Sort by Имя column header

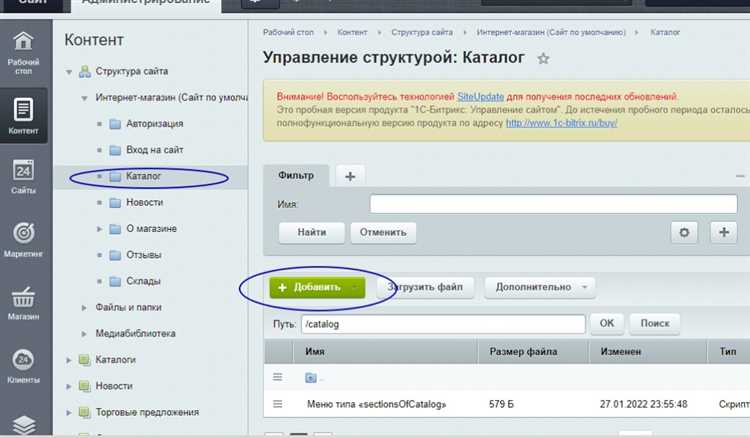[x=385, y=352]
